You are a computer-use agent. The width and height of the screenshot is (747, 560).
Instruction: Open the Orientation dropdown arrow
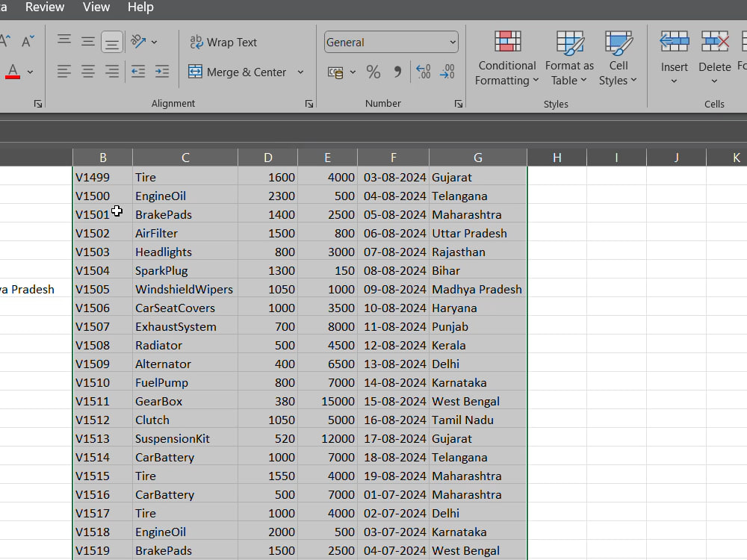(x=155, y=43)
